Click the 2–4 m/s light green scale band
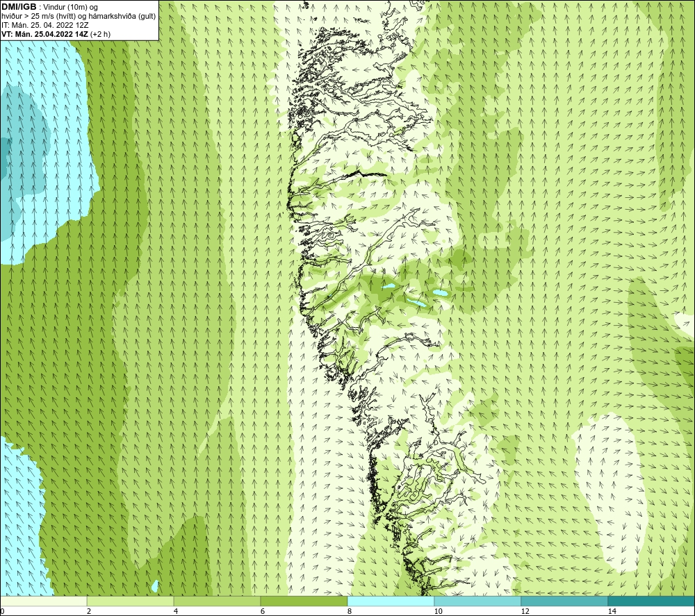The height and width of the screenshot is (616, 695). coord(131,601)
